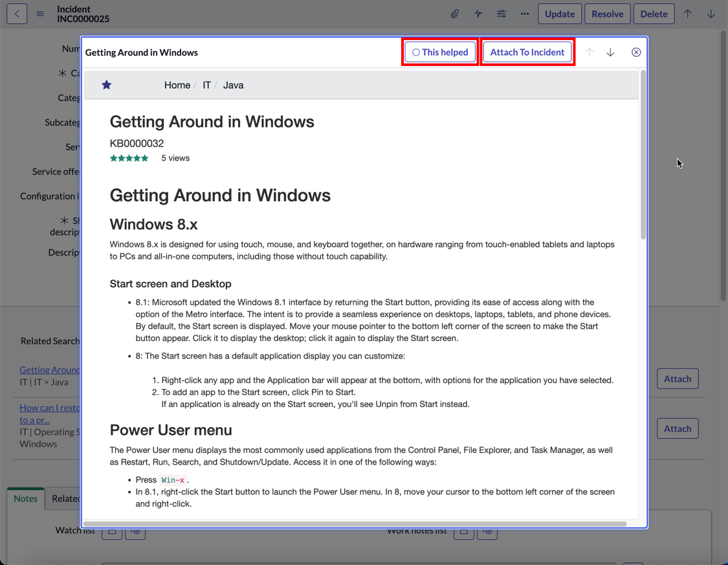Click the modal vertical scrollbar

tap(643, 155)
